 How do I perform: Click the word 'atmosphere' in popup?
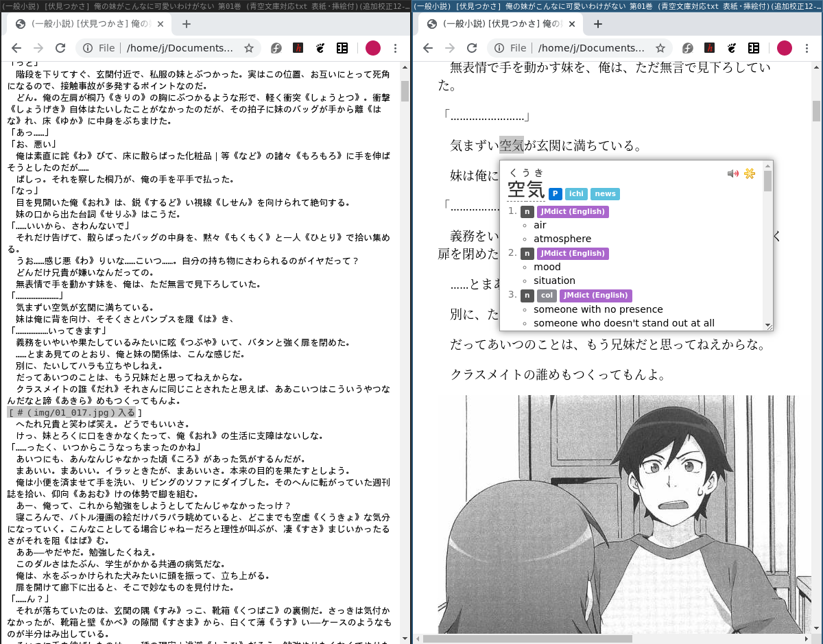coord(562,239)
